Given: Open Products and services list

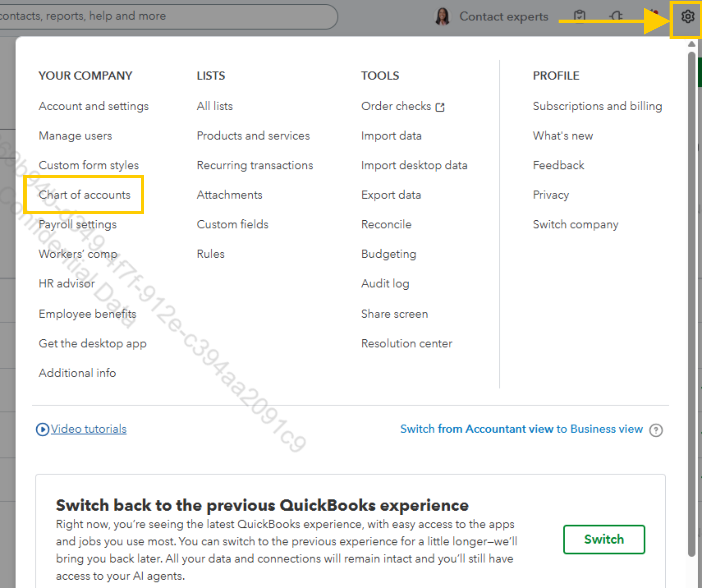Looking at the screenshot, I should pyautogui.click(x=253, y=136).
